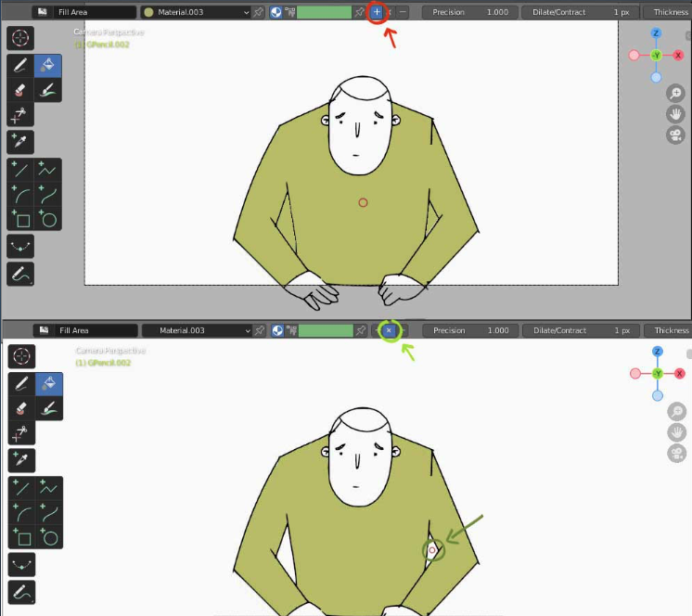
Task: Select the Polyline tool in bottom viewport
Action: pyautogui.click(x=49, y=488)
